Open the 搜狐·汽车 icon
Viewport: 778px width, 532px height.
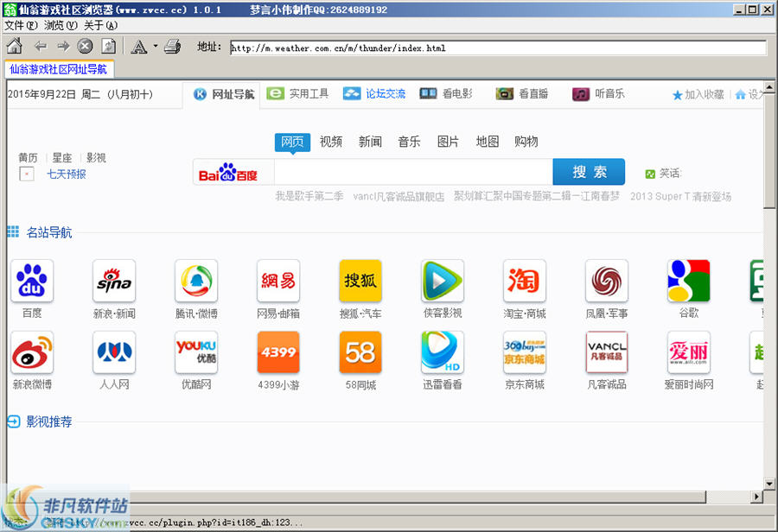coord(360,281)
